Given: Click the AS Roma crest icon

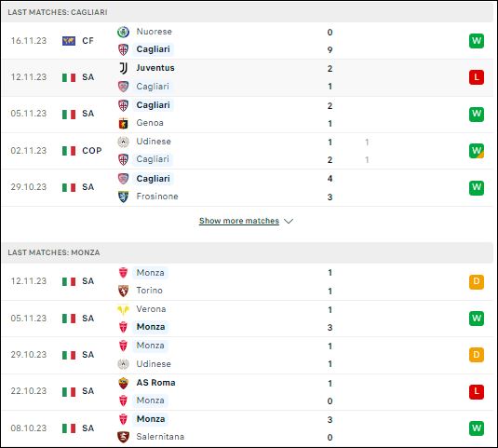Looking at the screenshot, I should 123,383.
